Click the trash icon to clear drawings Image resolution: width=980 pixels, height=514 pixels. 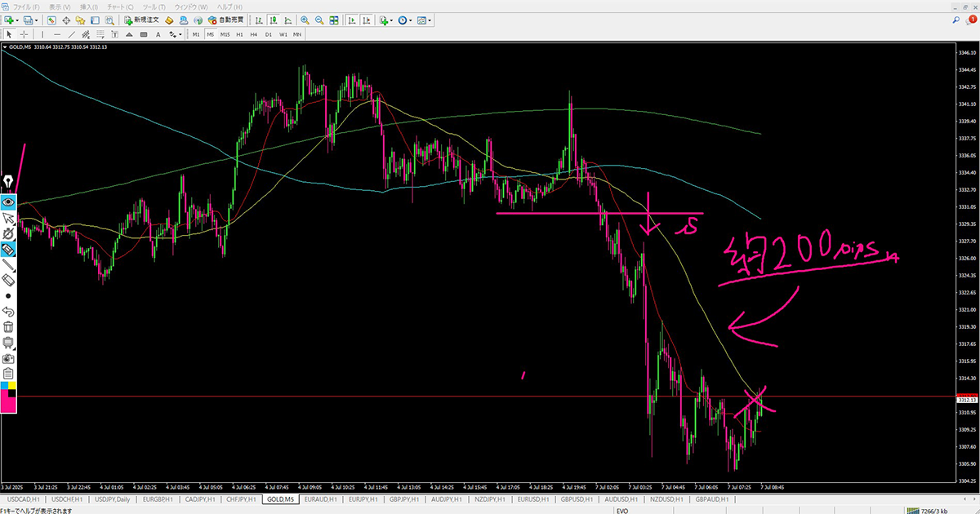coord(8,326)
